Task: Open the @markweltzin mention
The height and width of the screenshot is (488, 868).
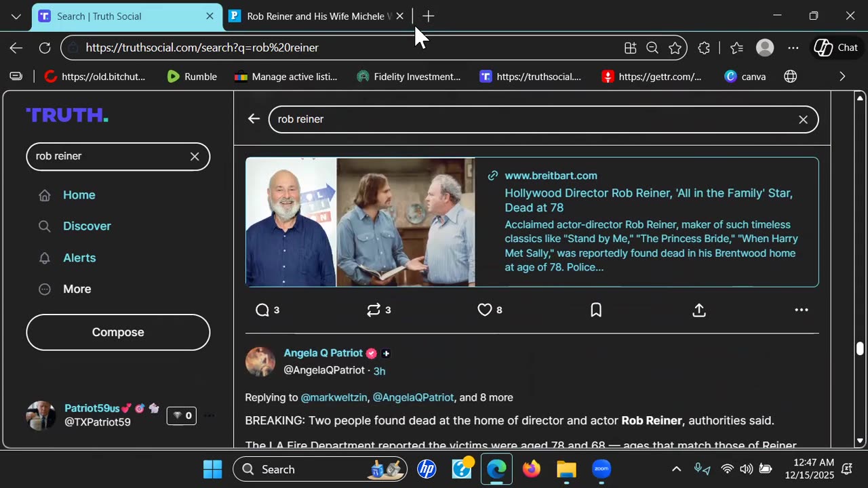Action: click(x=334, y=397)
